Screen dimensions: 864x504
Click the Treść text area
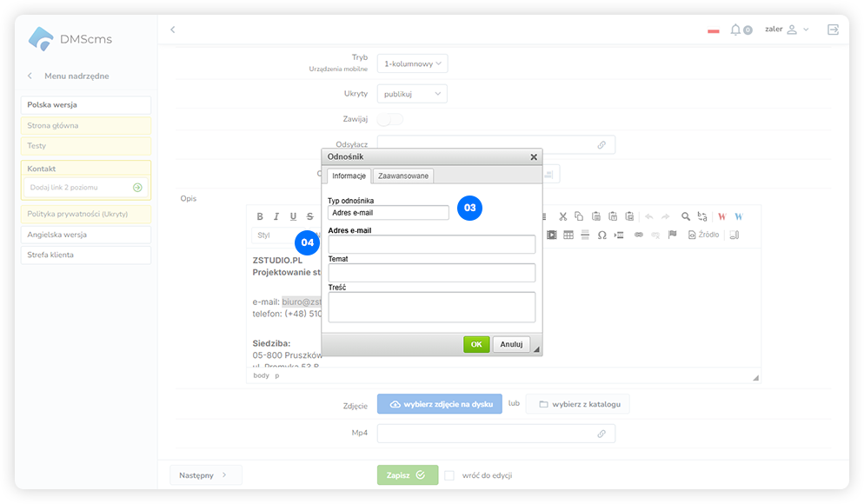[432, 308]
